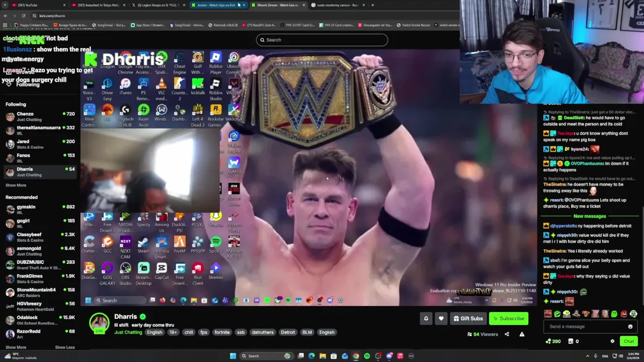Click the green Chat send button

point(629,341)
